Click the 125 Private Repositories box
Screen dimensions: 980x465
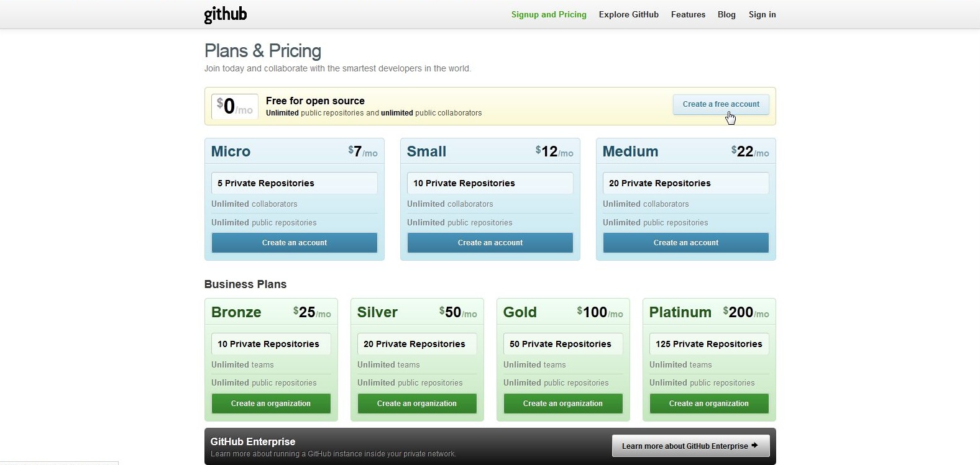[709, 344]
